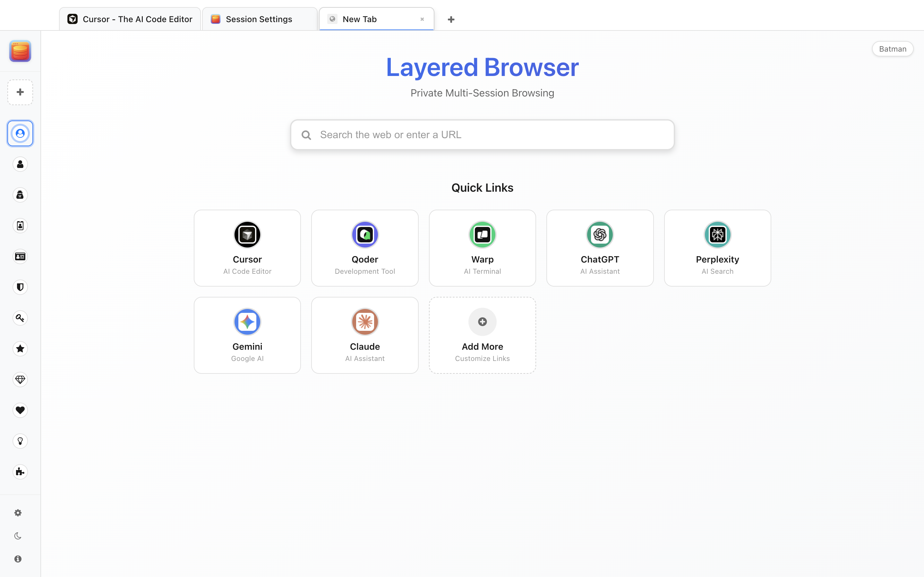Image resolution: width=924 pixels, height=577 pixels.
Task: Open a new tab with the plus button
Action: click(x=451, y=20)
